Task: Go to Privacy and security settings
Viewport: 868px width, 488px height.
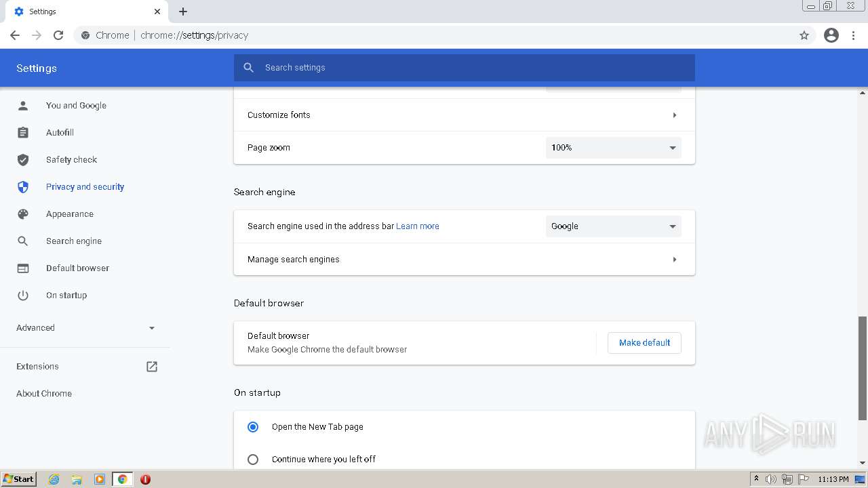Action: tap(85, 187)
